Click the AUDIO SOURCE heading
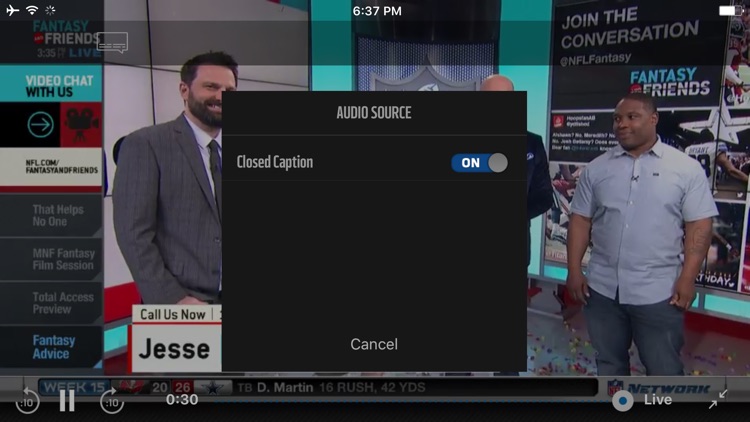The height and width of the screenshot is (422, 750). pos(374,113)
